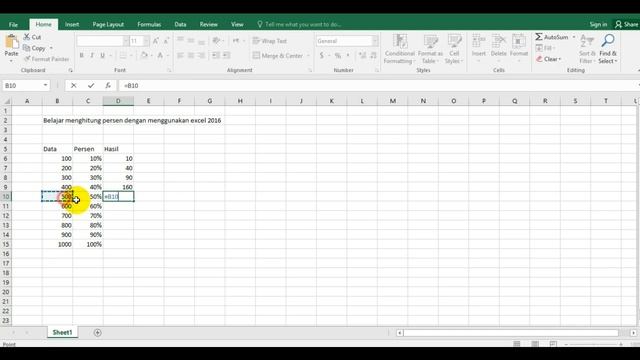Viewport: 640px width, 360px height.
Task: Toggle Top Align
Action: click(180, 41)
